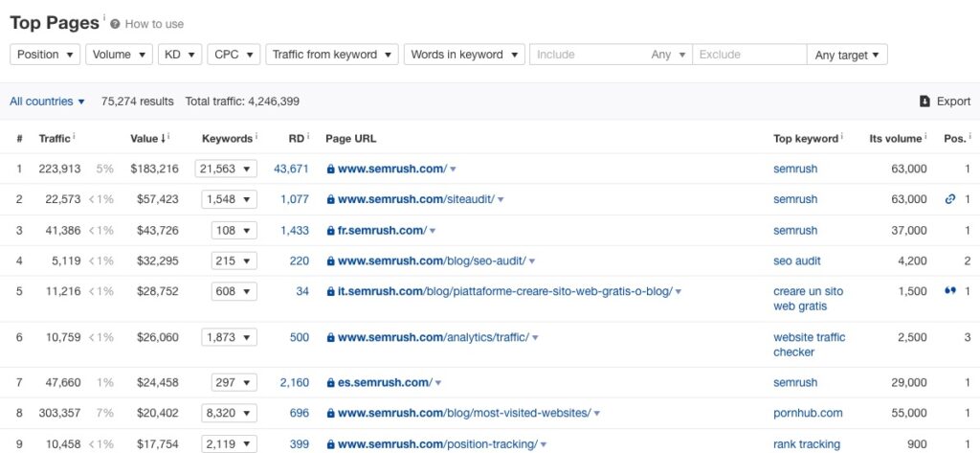
Task: Click the creare un sito web gratis keyword
Action: tap(808, 299)
